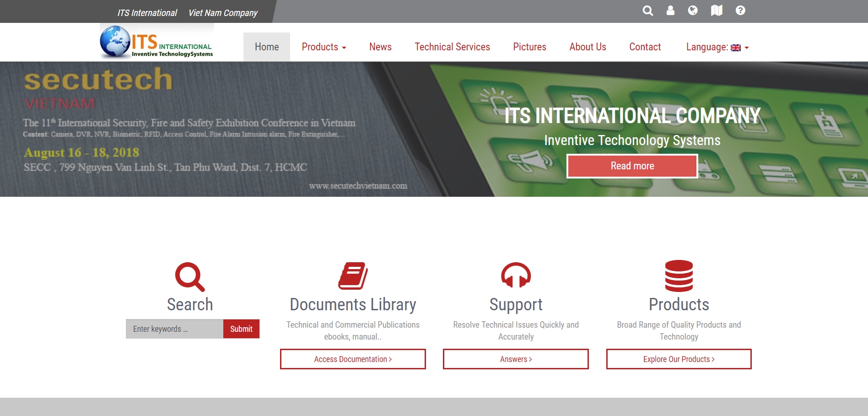Select the Support headphones icon

(516, 275)
